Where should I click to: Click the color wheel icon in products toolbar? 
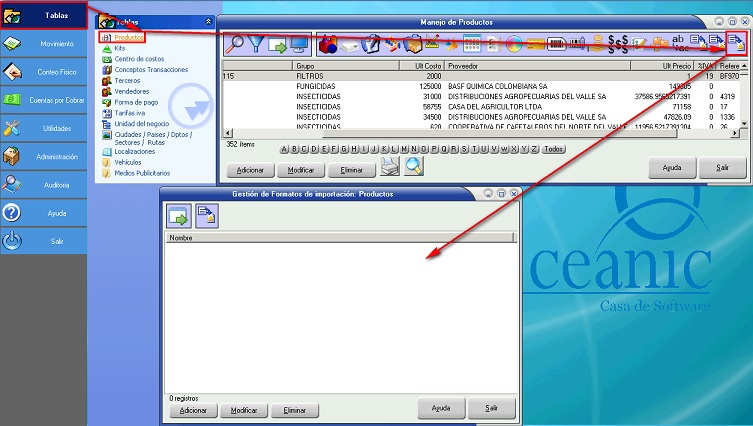point(513,43)
